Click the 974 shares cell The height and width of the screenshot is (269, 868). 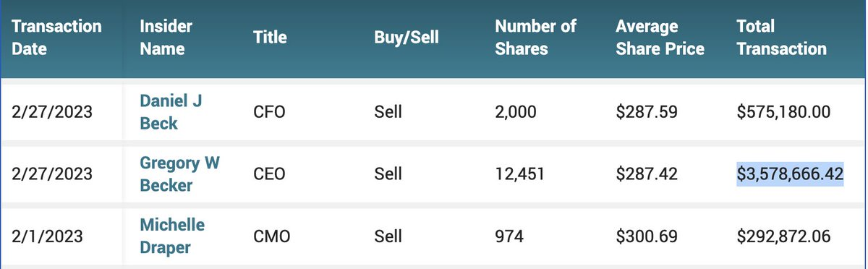point(509,236)
